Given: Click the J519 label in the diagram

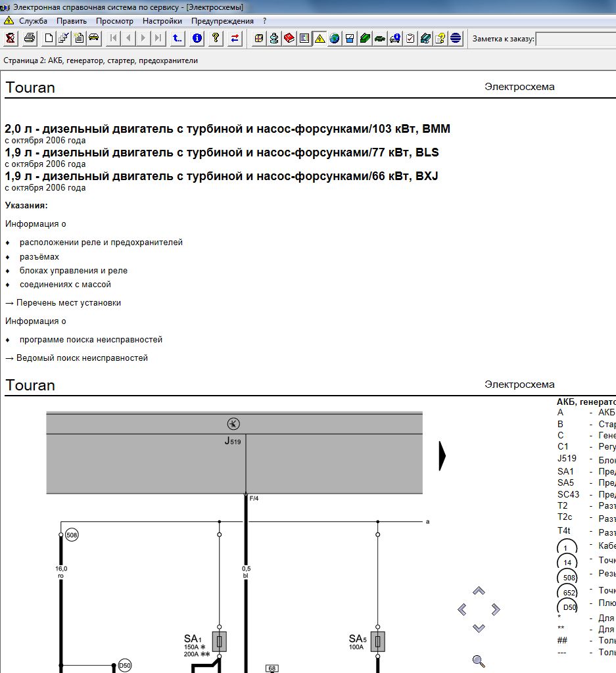Looking at the screenshot, I should [x=233, y=441].
